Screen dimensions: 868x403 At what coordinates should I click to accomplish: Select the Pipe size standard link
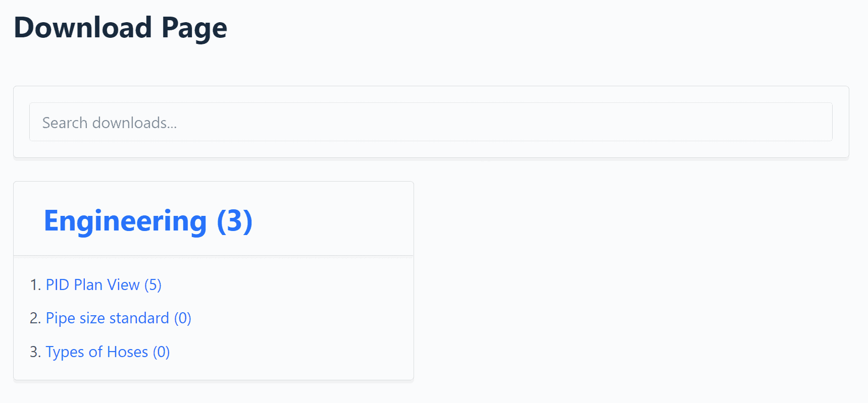tap(118, 318)
